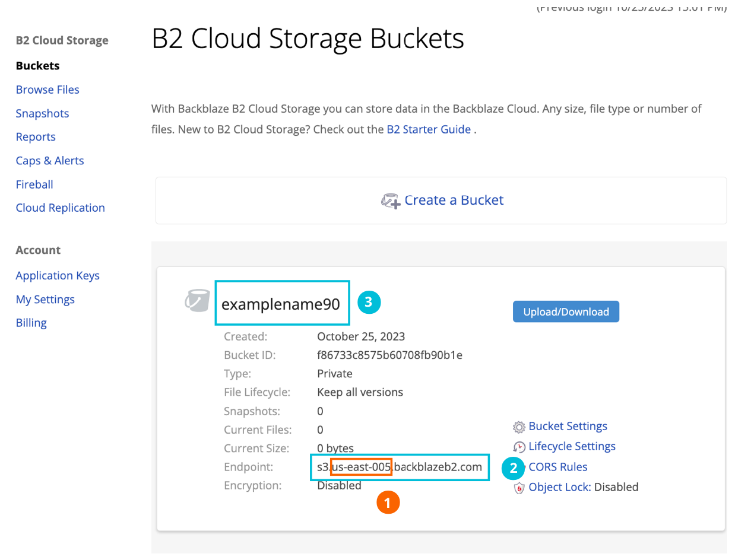The height and width of the screenshot is (560, 754).
Task: Open Application Keys under Account
Action: pyautogui.click(x=58, y=275)
